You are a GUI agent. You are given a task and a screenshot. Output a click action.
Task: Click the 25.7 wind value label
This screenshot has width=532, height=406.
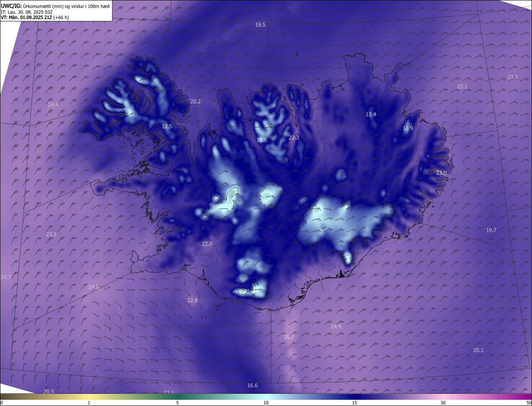point(289,338)
